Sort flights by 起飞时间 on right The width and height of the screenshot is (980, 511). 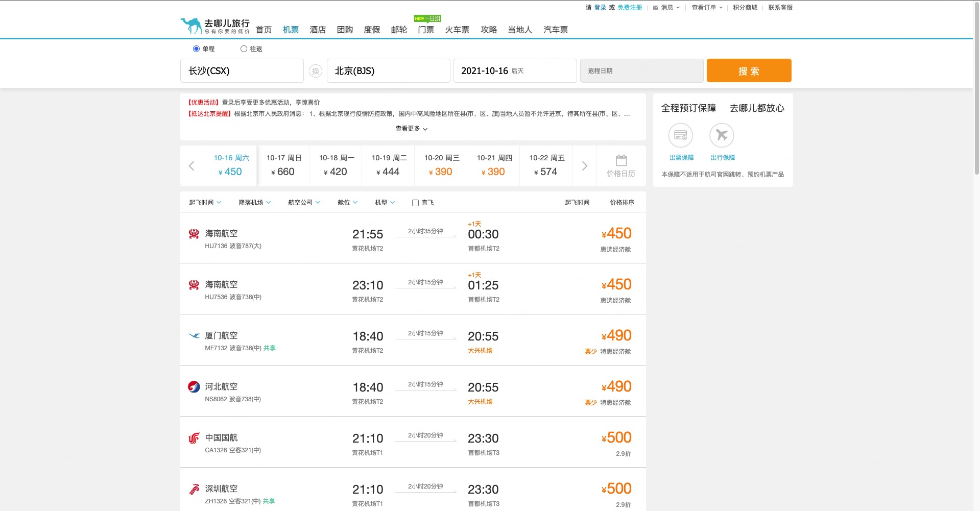coord(577,203)
